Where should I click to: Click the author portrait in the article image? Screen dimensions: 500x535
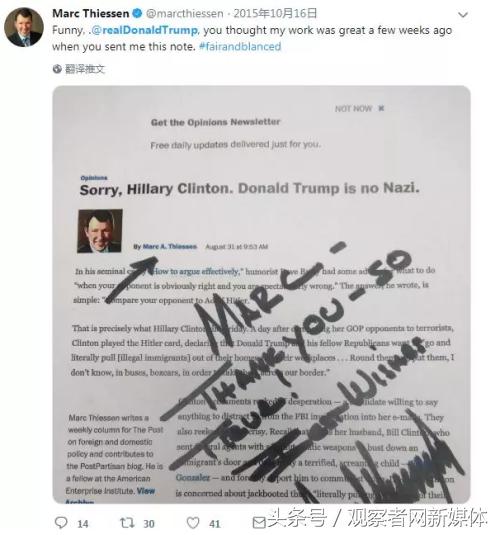[100, 231]
